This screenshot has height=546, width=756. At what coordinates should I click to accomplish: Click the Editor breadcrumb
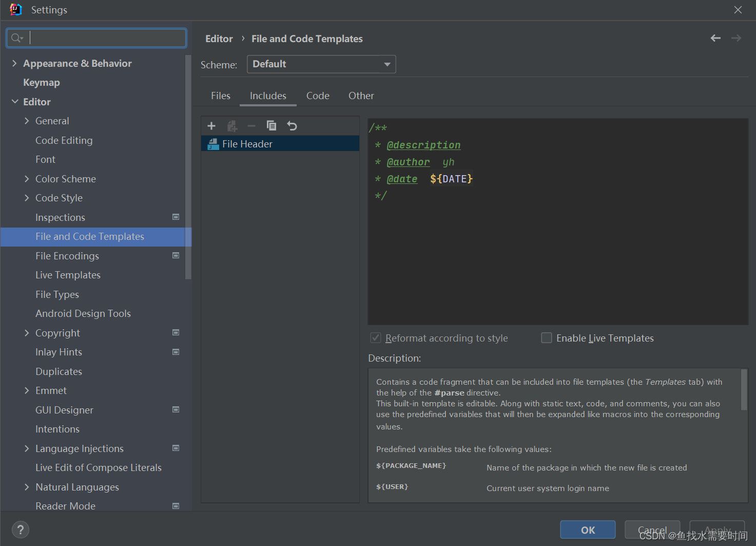[219, 39]
